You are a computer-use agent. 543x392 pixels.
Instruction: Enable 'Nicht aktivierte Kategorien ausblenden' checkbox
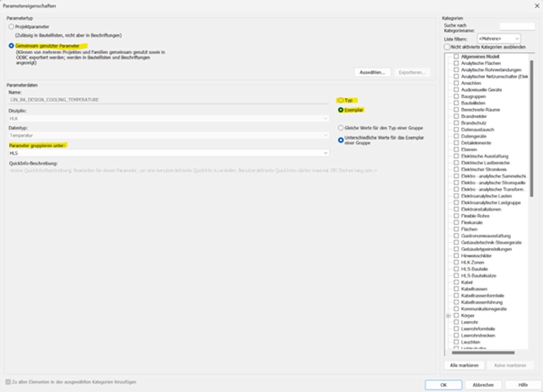447,47
